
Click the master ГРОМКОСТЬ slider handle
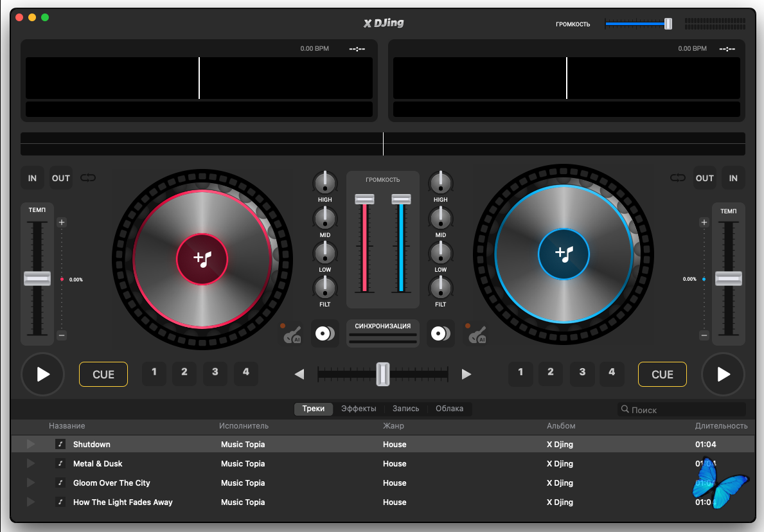[668, 23]
